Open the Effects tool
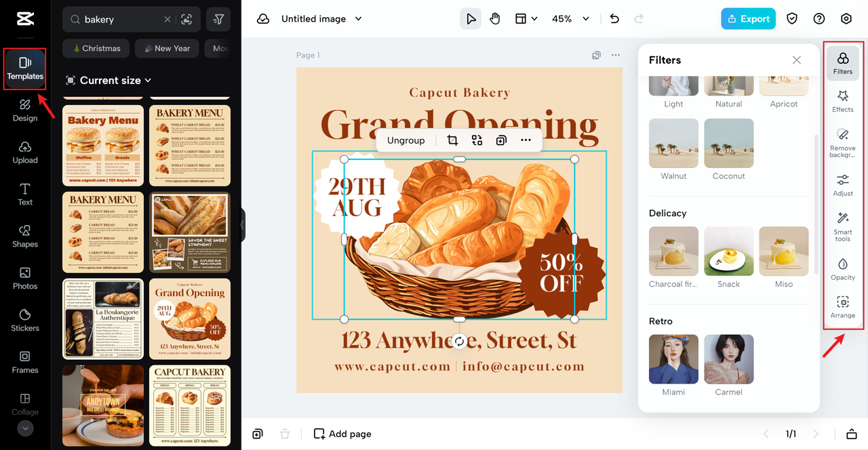This screenshot has width=868, height=450. [843, 101]
